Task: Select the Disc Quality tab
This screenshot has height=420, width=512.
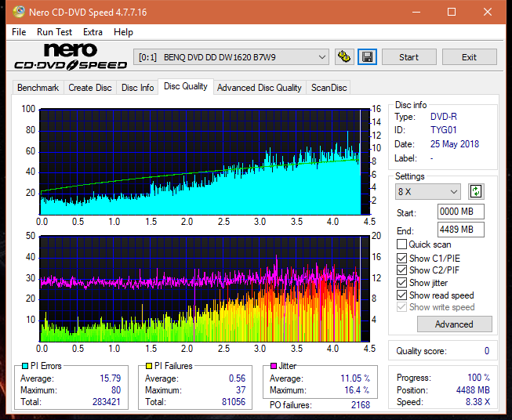Action: [x=186, y=86]
